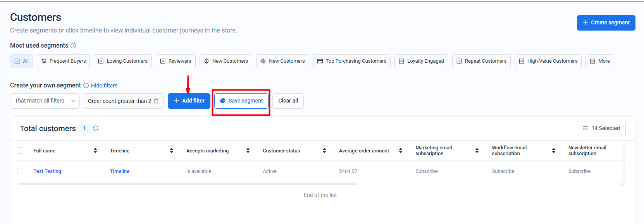
Task: Switch to the Losing Customers segment
Action: (x=123, y=61)
